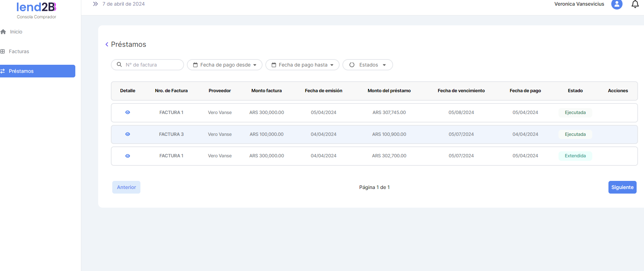
Task: Click the Siguiente button
Action: pos(622,187)
